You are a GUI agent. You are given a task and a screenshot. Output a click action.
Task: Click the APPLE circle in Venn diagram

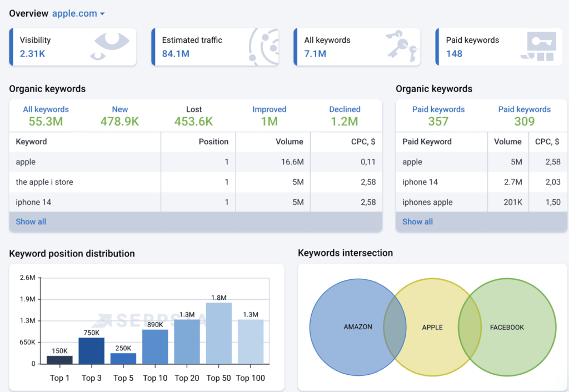coord(432,327)
